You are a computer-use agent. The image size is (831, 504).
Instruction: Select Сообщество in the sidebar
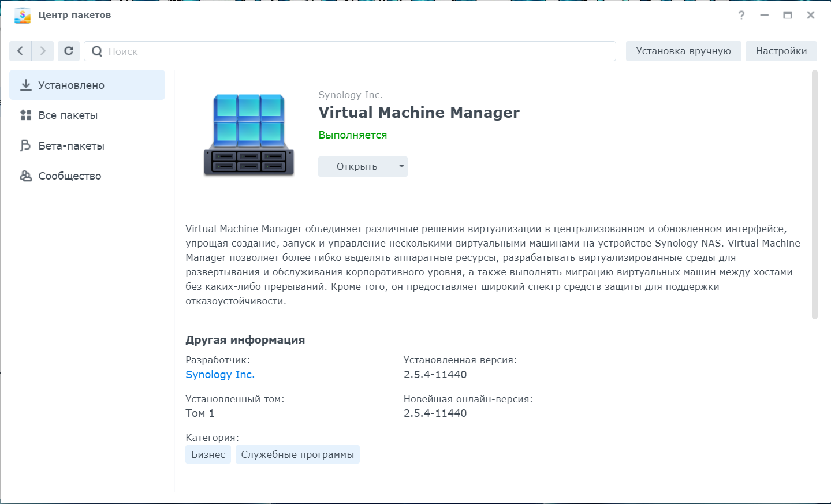coord(87,176)
